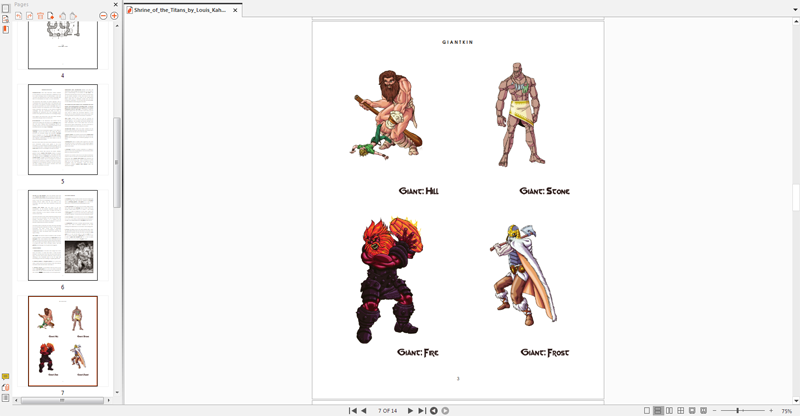Enlarge page thumbnails with the plus icon
800x416 pixels.
[114, 16]
